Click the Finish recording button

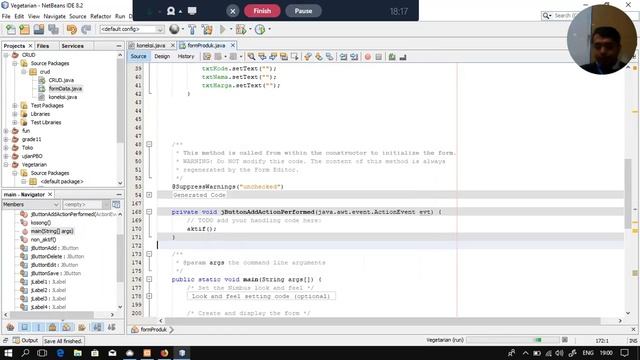tap(262, 11)
